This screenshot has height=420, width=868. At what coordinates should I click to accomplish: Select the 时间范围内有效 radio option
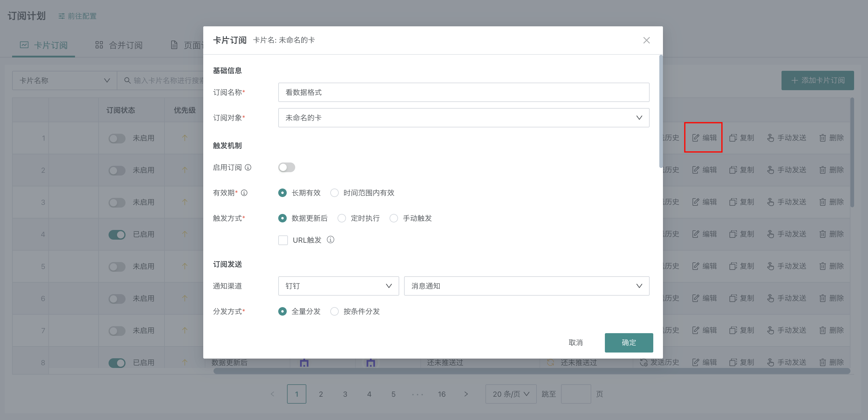tap(334, 192)
